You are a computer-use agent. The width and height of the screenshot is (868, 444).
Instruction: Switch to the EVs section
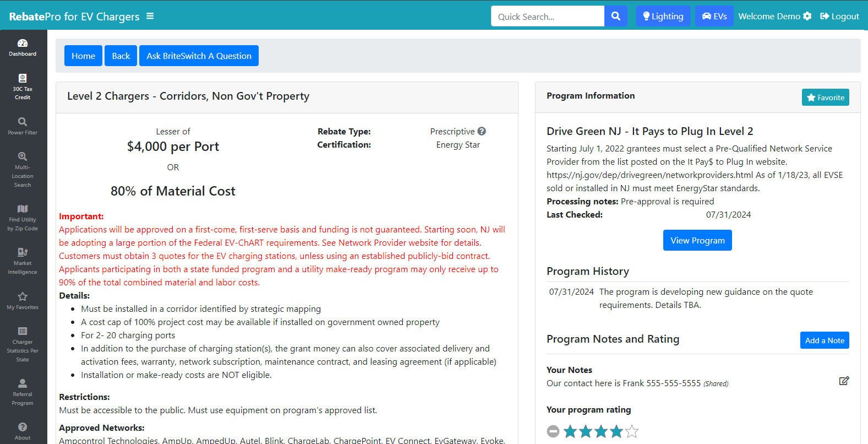pyautogui.click(x=714, y=16)
